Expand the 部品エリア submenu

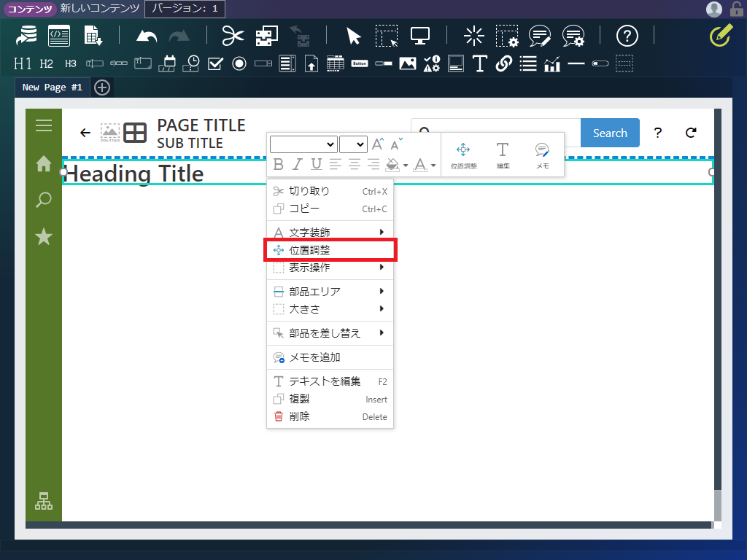coord(330,292)
